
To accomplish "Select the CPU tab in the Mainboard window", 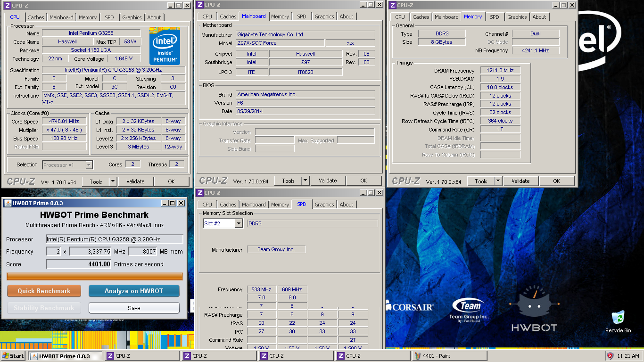I will pos(207,16).
